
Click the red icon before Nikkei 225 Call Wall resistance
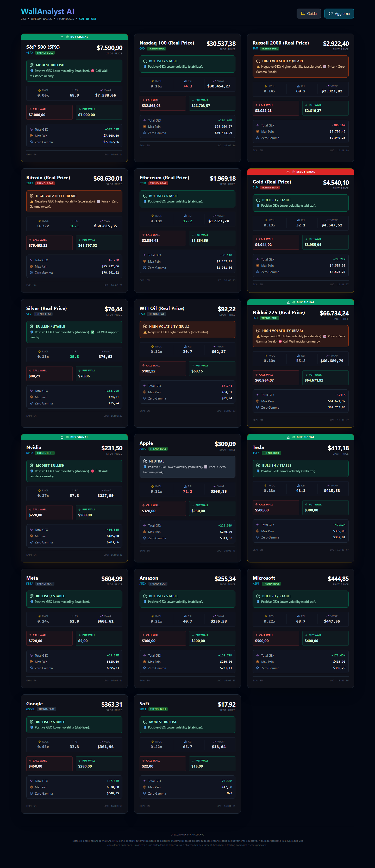click(280, 342)
